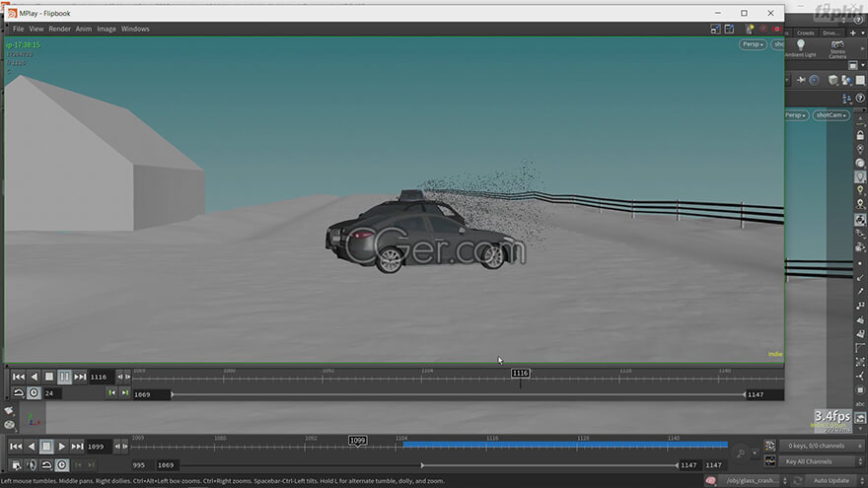Viewport: 868px width, 488px height.
Task: Toggle audio scrub icon in Houdini playbar
Action: click(32, 465)
